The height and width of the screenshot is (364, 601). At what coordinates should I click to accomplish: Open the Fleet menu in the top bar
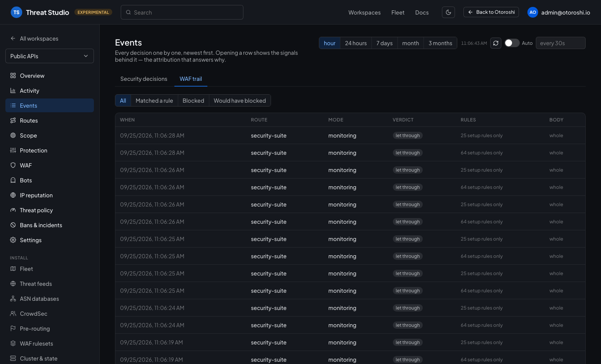click(x=398, y=12)
